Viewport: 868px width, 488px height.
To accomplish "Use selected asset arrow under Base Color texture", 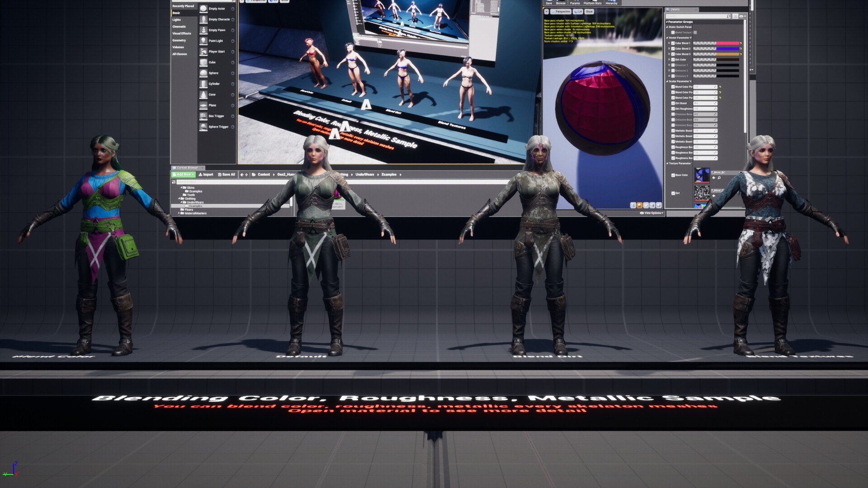I will (x=714, y=178).
